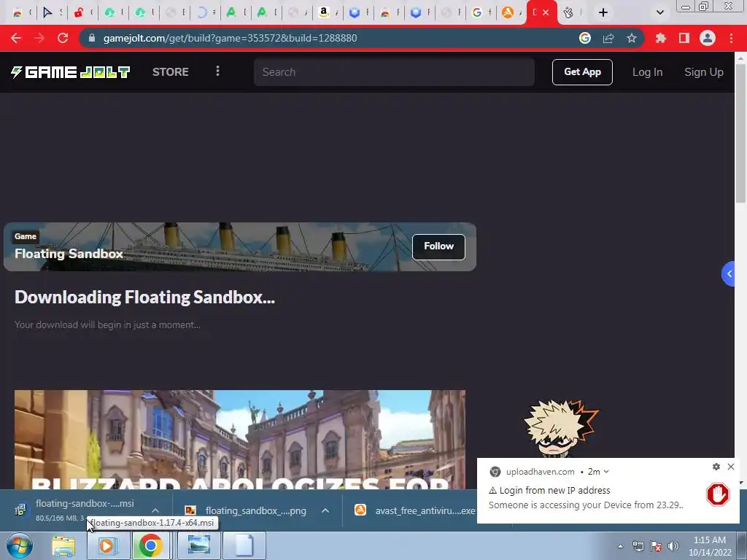Open Game Jolt's more options dots menu
The height and width of the screenshot is (560, 747).
click(x=217, y=71)
